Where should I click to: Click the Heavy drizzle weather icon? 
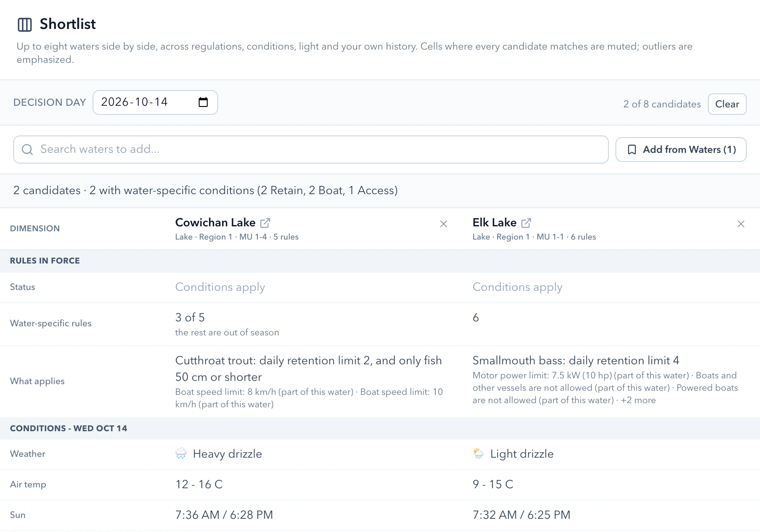coord(181,454)
